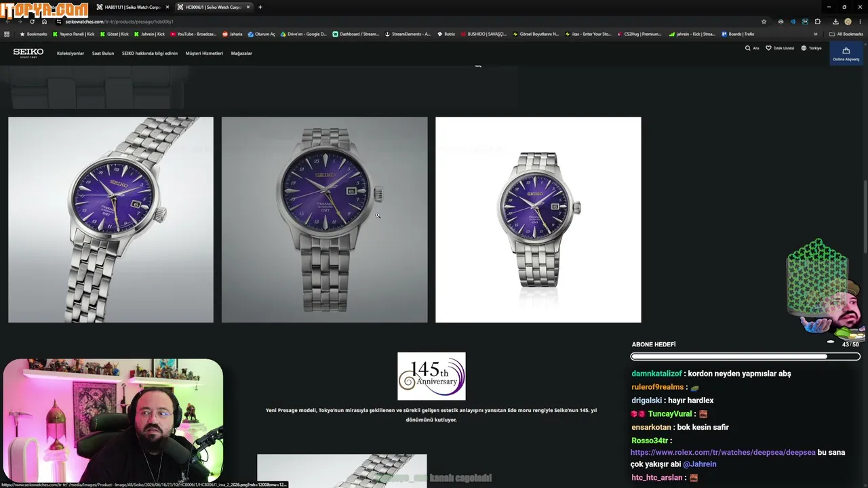Click the drigalski username in chat
868x488 pixels.
click(648, 401)
